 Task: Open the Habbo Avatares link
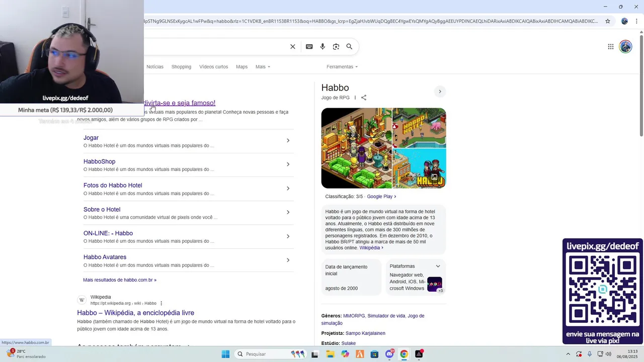tap(105, 257)
